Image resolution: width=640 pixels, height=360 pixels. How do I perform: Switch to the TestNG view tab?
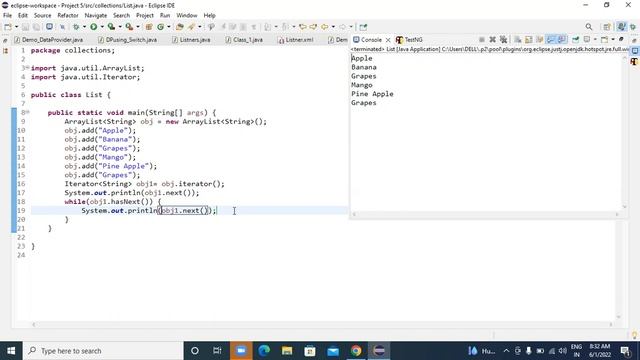click(409, 40)
